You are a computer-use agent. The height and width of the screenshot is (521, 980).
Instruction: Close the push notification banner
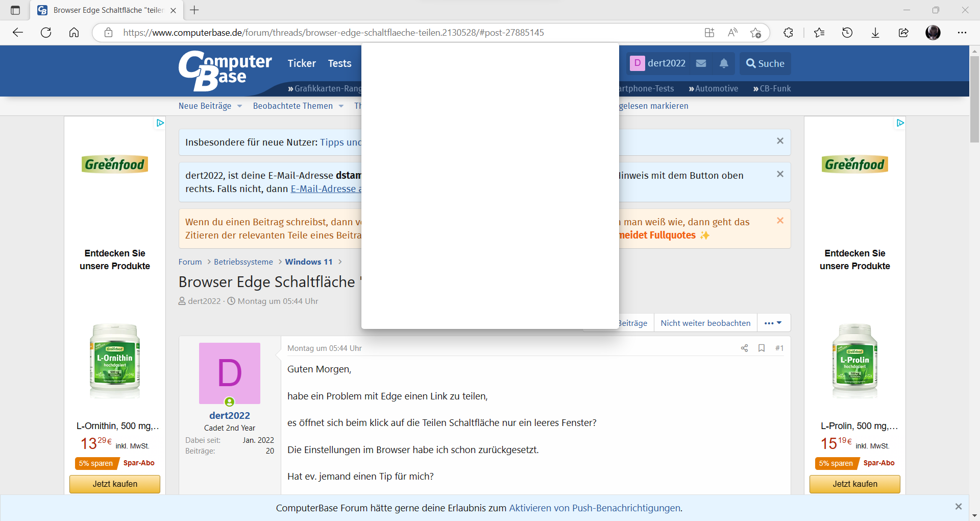click(959, 507)
